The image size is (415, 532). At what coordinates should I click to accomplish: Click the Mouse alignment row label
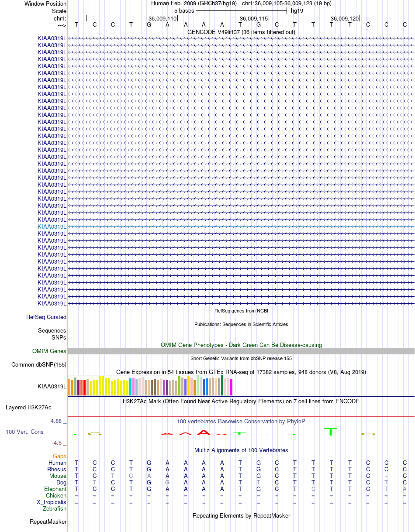pos(58,476)
